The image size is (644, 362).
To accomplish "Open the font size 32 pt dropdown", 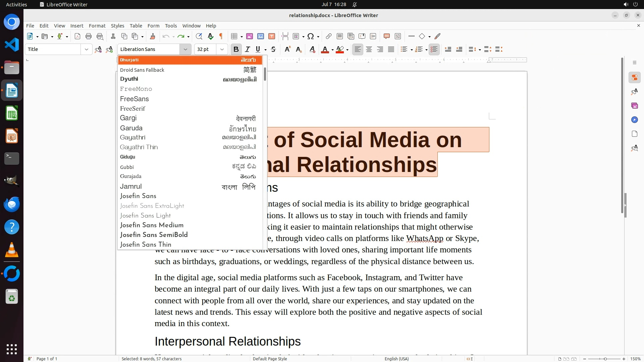I will tap(222, 49).
